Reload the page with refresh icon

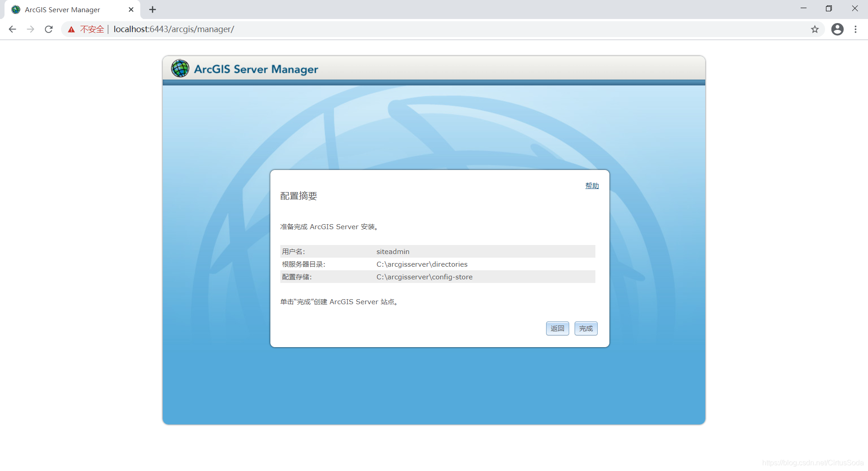(49, 29)
